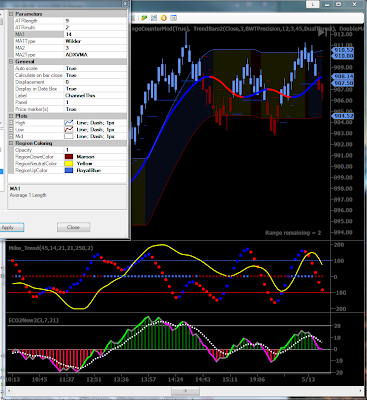Pick the RegionDownColor Maroon swatch
Screen dimensions: 367x400
68,157
